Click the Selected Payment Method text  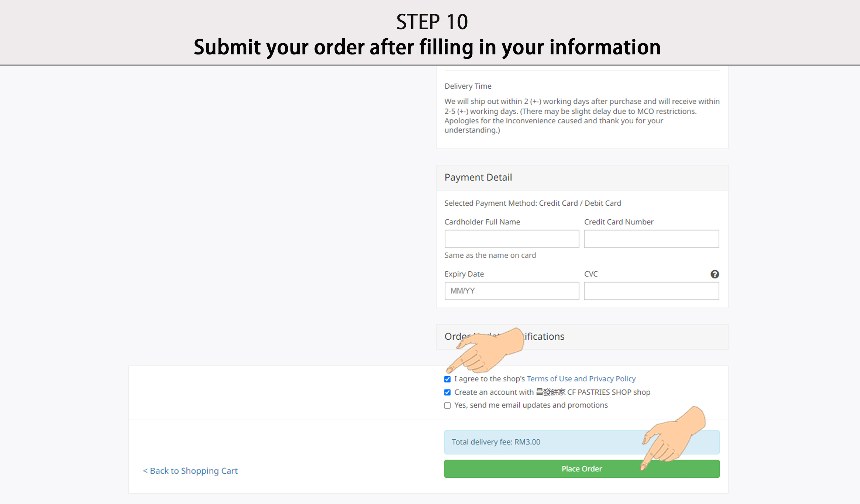[532, 203]
